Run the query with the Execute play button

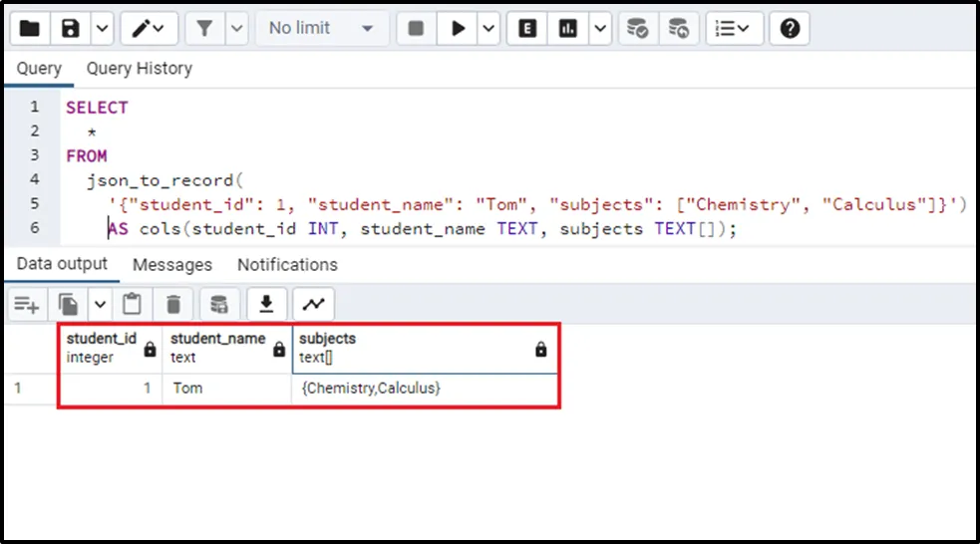[x=458, y=29]
